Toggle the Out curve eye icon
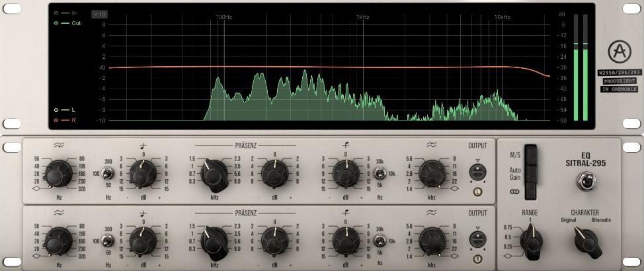The image size is (644, 271). coord(56,23)
